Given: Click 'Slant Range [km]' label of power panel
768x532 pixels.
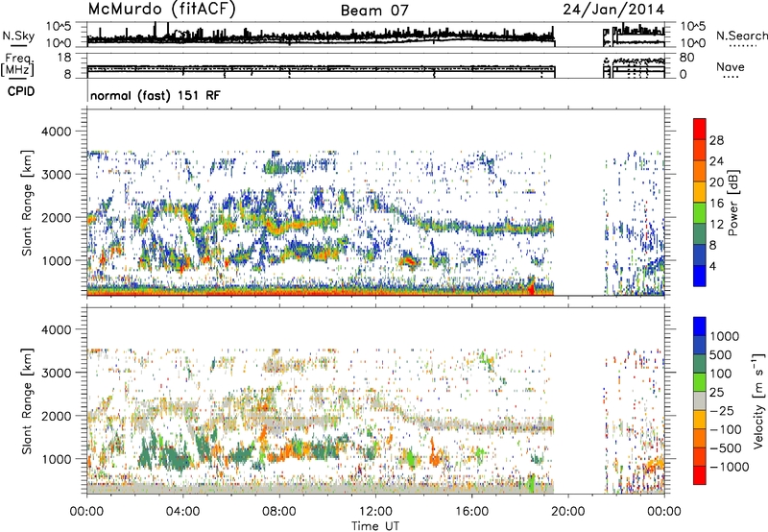Looking at the screenshot, I should [x=27, y=203].
